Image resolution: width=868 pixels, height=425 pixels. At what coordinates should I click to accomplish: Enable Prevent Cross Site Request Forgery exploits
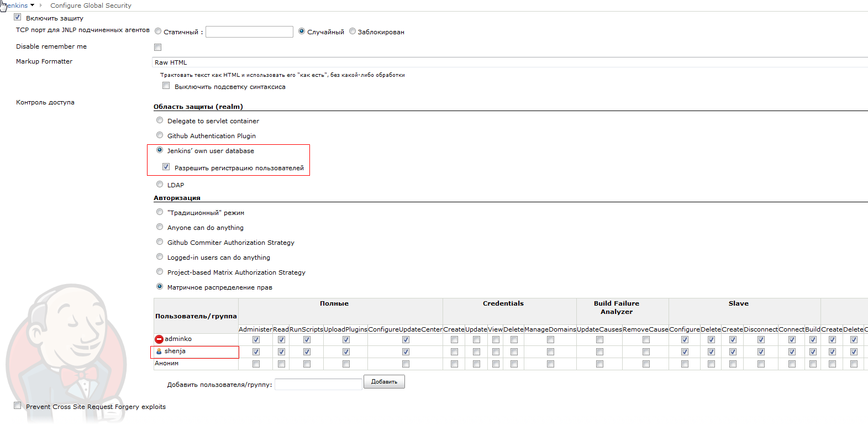pos(18,406)
